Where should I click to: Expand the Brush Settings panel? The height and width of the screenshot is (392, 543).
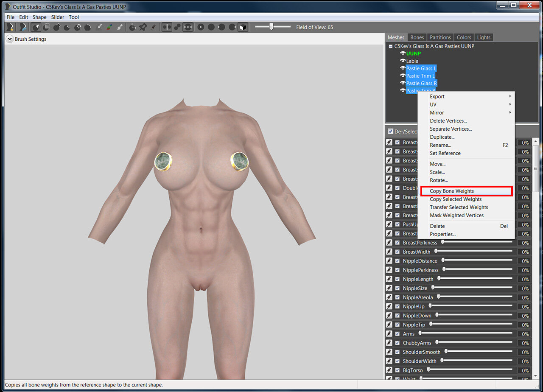point(10,39)
